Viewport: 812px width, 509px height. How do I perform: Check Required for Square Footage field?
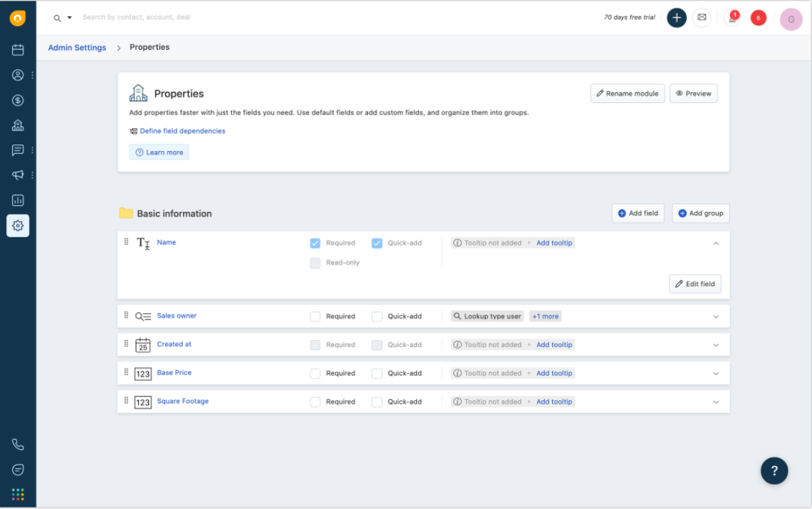click(315, 402)
